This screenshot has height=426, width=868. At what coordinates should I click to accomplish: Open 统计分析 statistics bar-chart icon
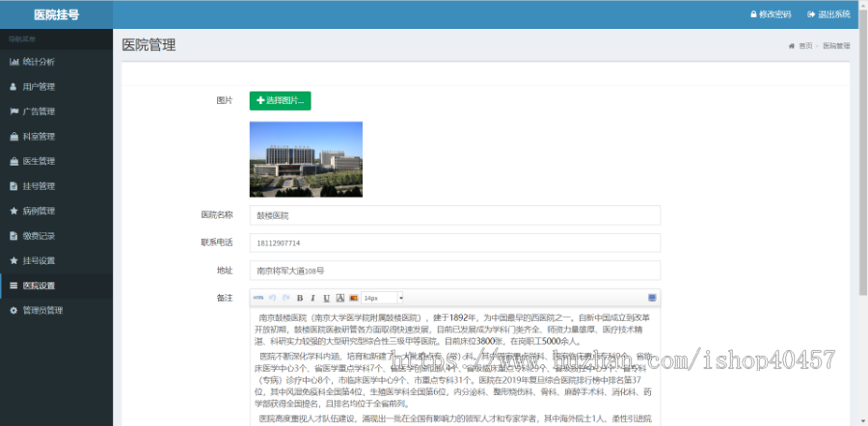[x=14, y=62]
